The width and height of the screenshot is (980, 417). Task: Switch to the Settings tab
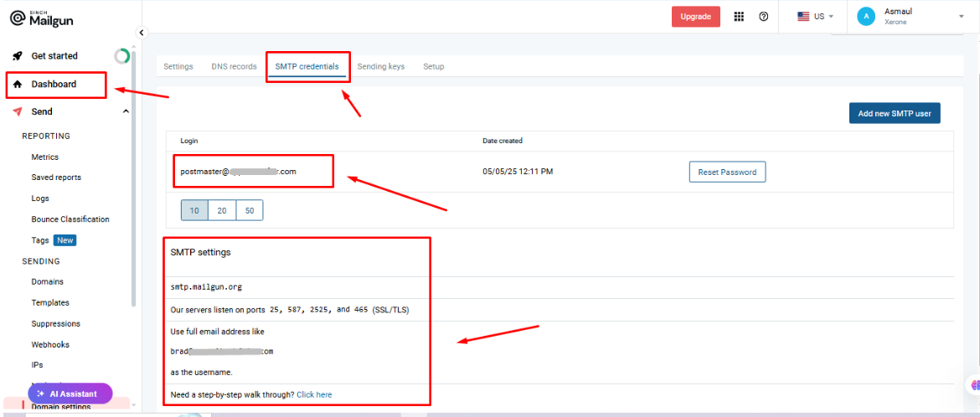click(178, 66)
